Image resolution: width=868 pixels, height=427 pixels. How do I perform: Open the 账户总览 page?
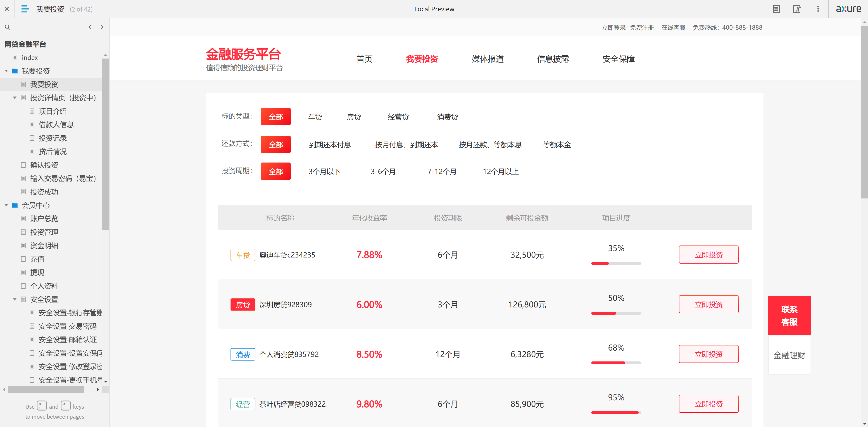pyautogui.click(x=44, y=219)
